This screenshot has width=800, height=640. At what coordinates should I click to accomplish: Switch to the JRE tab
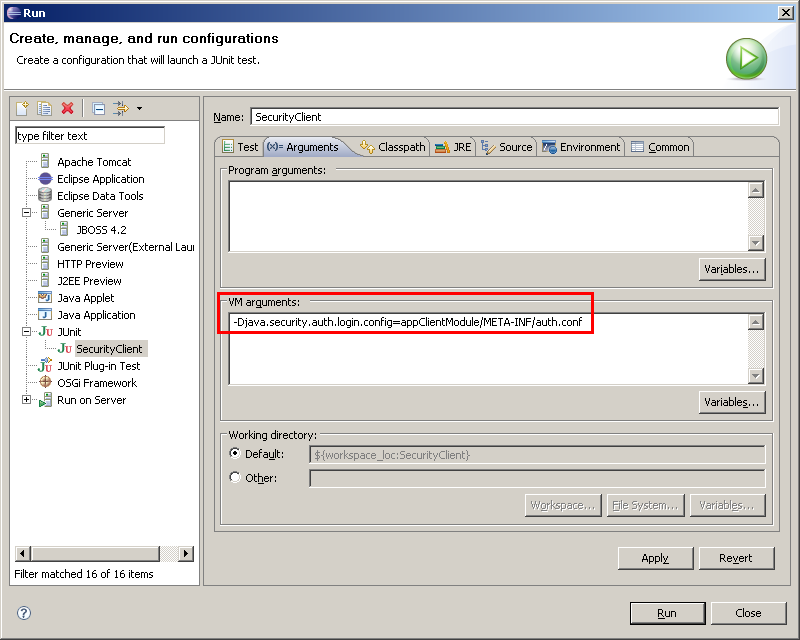(x=453, y=147)
